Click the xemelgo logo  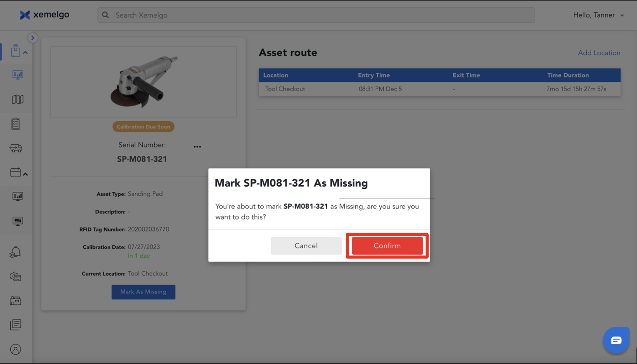tap(45, 15)
